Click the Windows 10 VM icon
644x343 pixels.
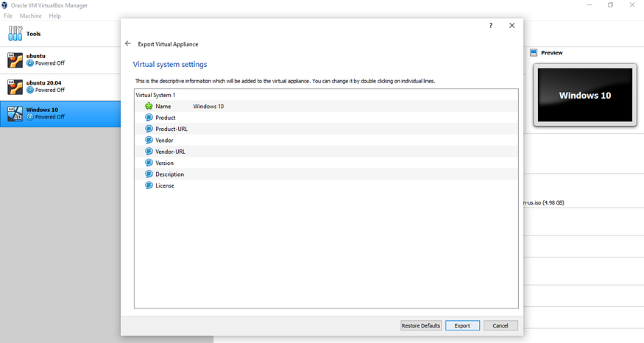pos(15,114)
